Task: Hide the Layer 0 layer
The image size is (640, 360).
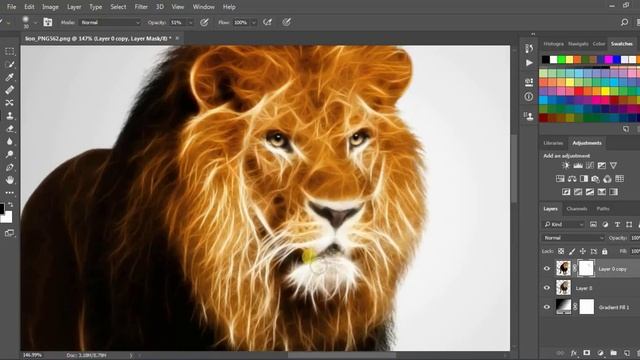Action: point(547,288)
